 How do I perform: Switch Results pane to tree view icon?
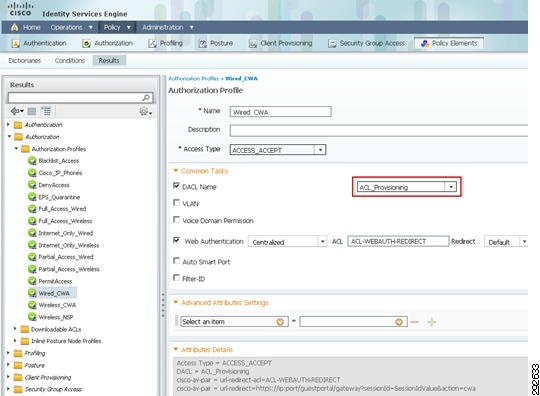pyautogui.click(x=46, y=111)
